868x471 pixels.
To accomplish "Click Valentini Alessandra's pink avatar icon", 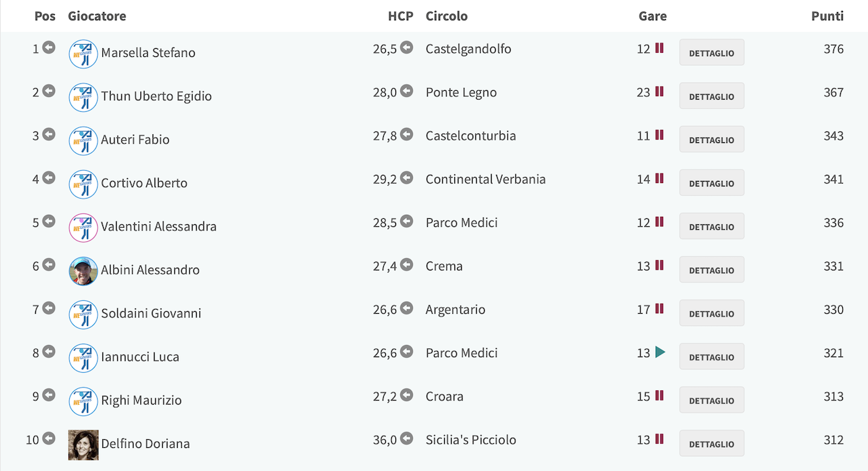I will (83, 228).
